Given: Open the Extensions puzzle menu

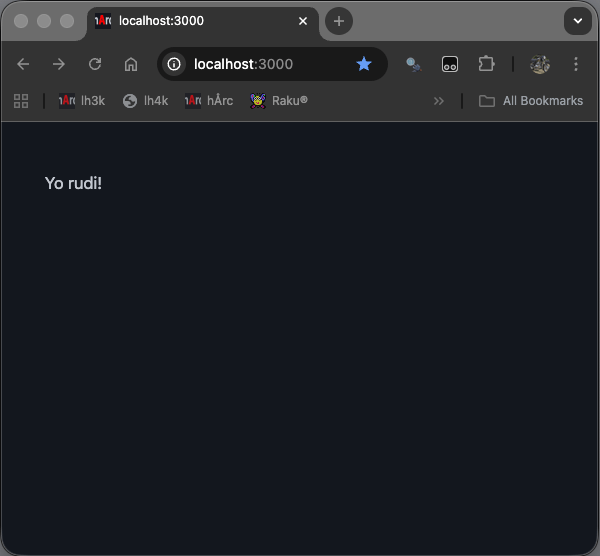Looking at the screenshot, I should pos(486,64).
